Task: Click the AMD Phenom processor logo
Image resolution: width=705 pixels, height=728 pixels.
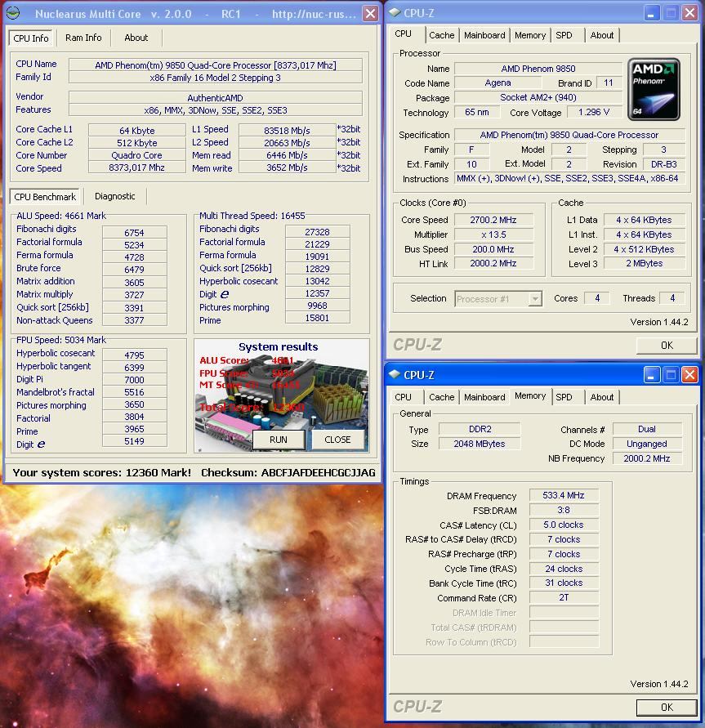Action: point(654,89)
